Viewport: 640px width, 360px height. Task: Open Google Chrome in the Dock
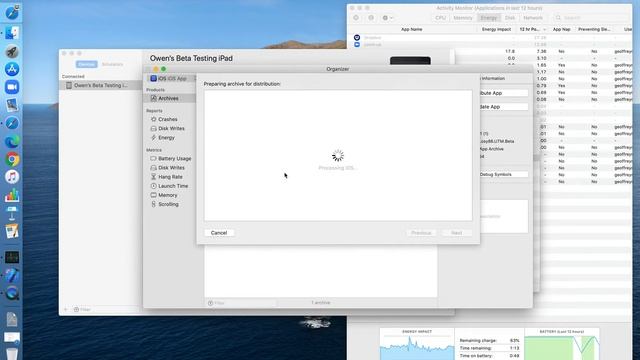click(12, 159)
